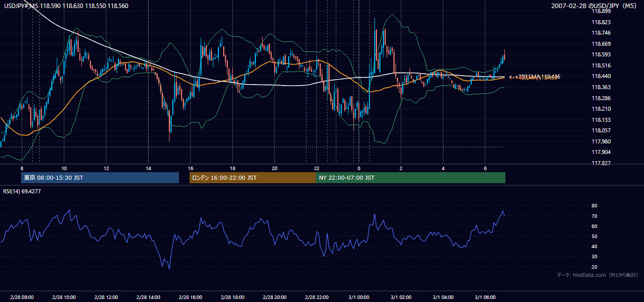Click the 2/28 10:00 date label

click(x=64, y=297)
